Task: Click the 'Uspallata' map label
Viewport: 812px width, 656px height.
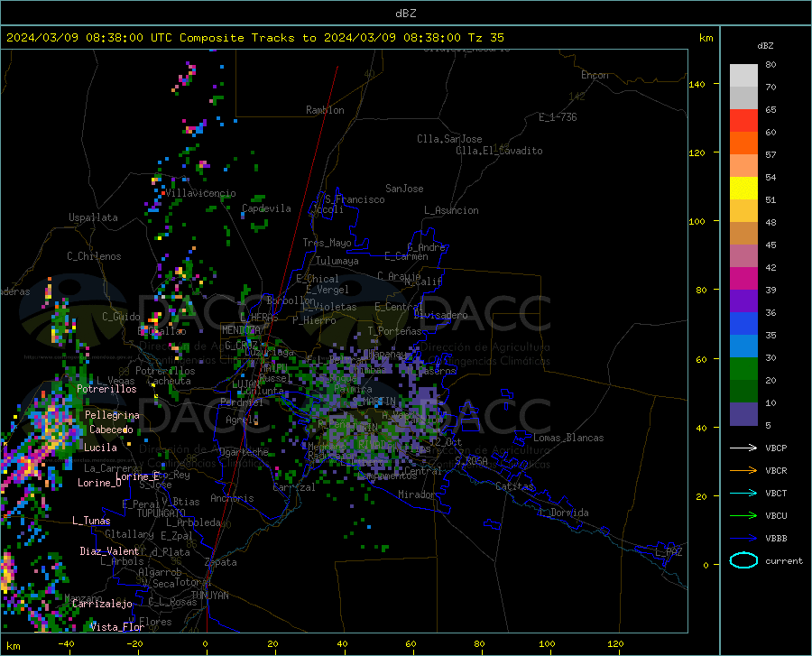Action: tap(93, 217)
